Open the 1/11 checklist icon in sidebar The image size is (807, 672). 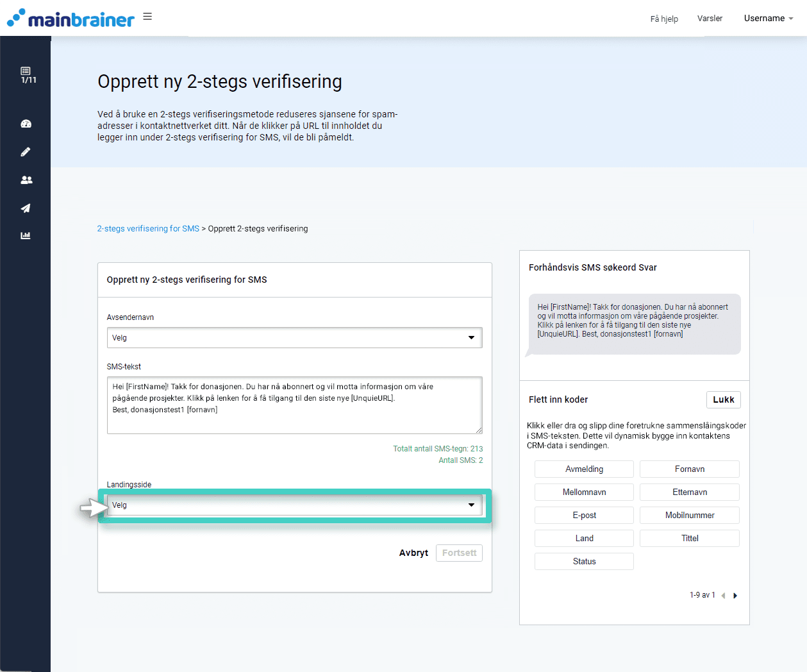[x=26, y=74]
